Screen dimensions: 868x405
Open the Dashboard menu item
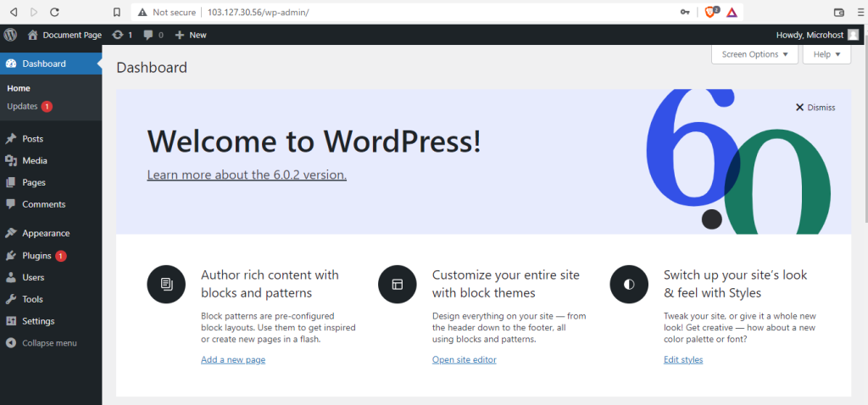pyautogui.click(x=51, y=64)
